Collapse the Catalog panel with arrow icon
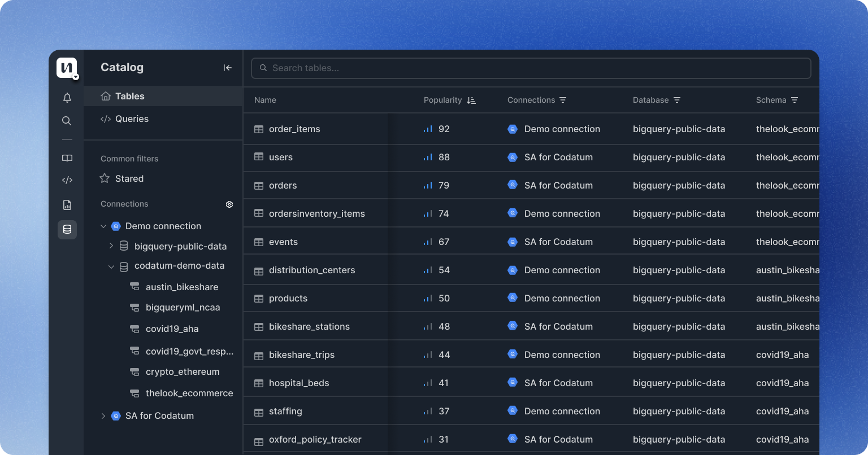 pos(227,68)
